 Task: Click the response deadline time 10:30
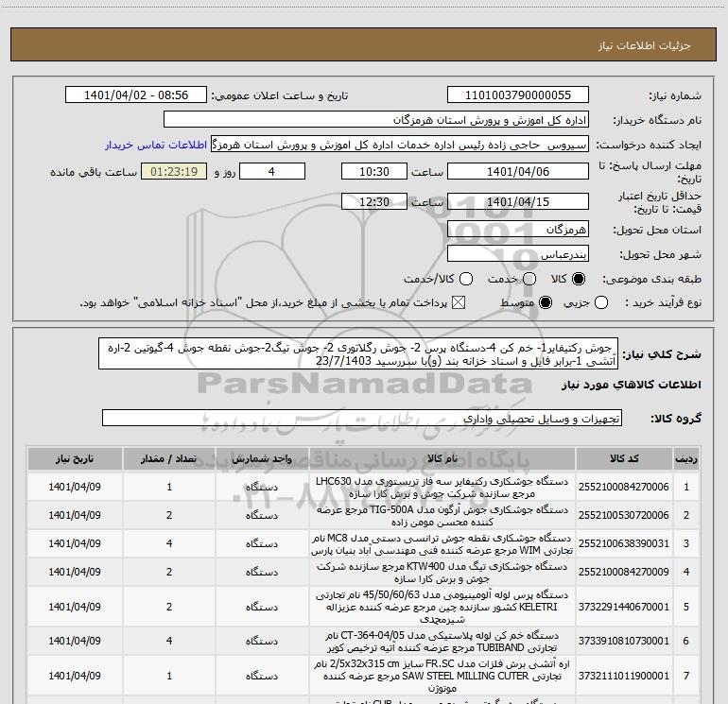tap(374, 171)
